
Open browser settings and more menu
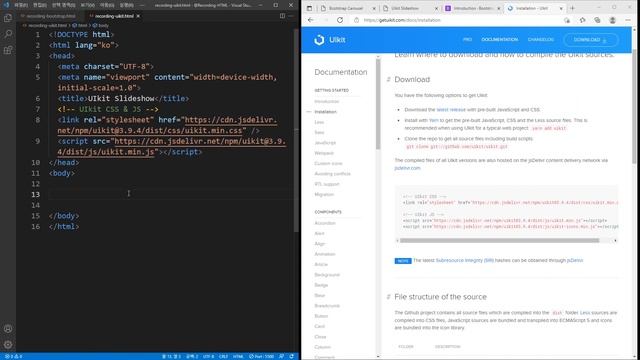pyautogui.click(x=628, y=20)
